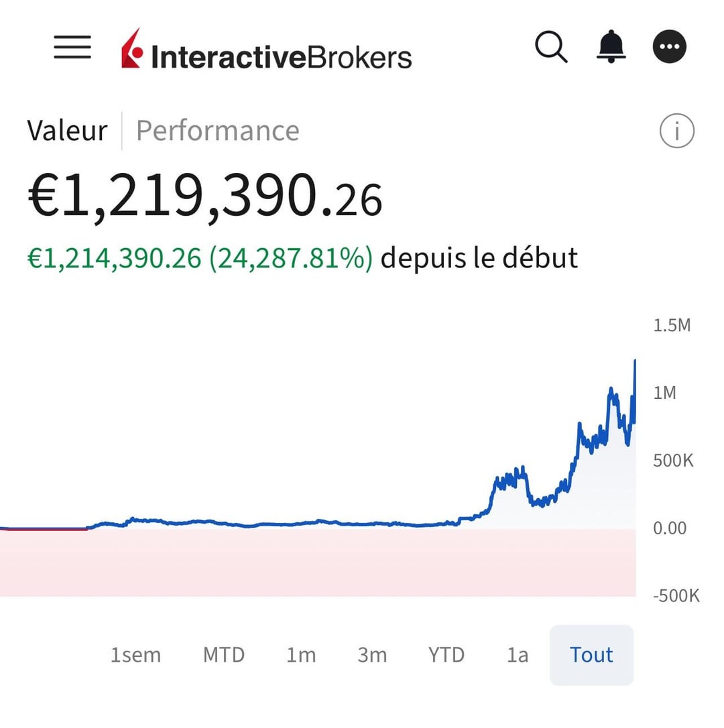Click the 0.00 axis label on the chart
The image size is (724, 728).
[670, 528]
